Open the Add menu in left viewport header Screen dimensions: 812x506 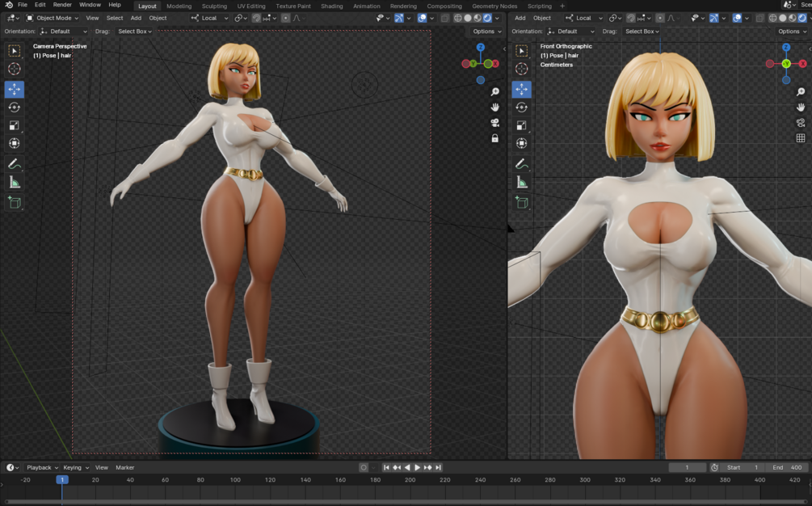click(136, 18)
